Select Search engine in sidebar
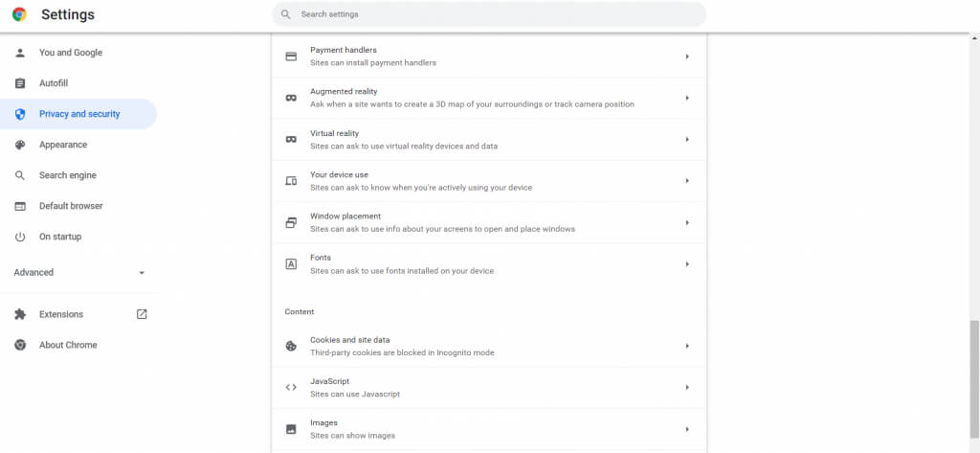Image resolution: width=980 pixels, height=453 pixels. pos(67,175)
